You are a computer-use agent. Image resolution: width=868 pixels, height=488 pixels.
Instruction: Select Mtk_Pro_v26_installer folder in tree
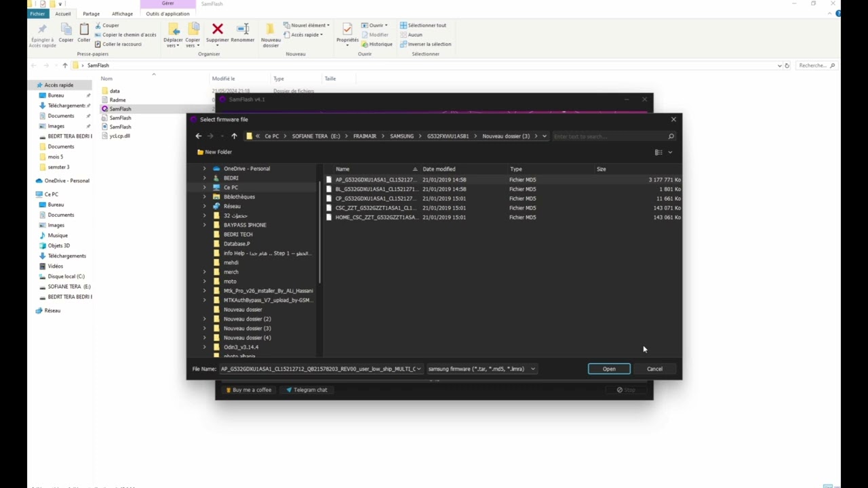click(x=268, y=291)
